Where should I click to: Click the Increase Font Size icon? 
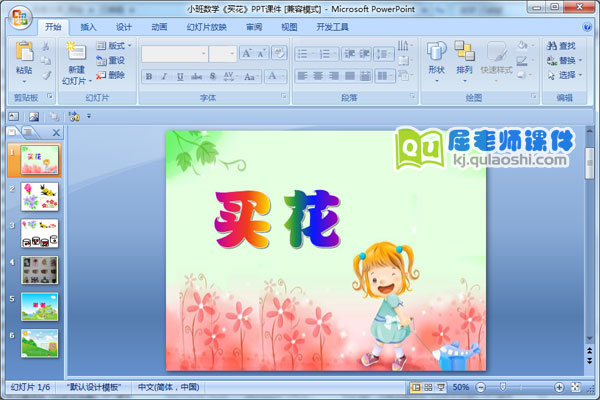(x=247, y=54)
